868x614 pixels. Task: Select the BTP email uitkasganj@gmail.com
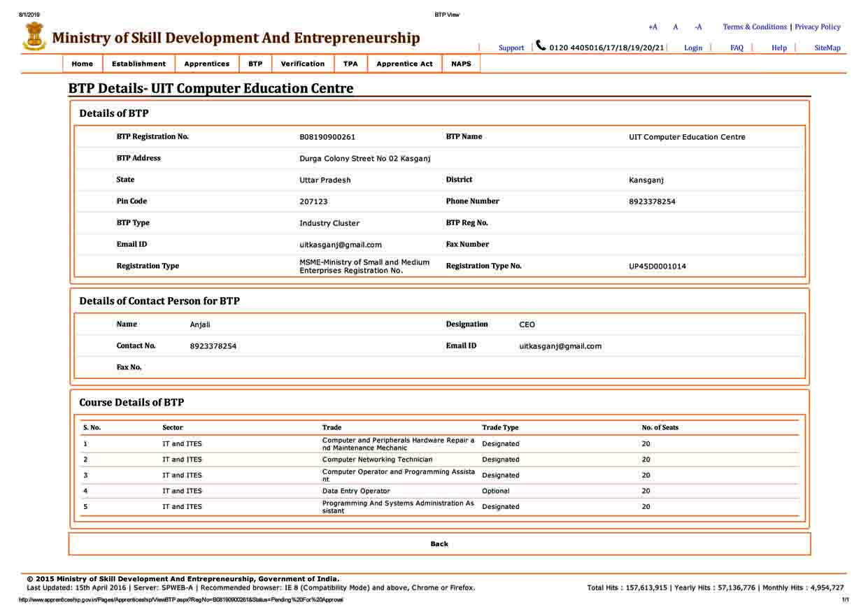click(341, 245)
